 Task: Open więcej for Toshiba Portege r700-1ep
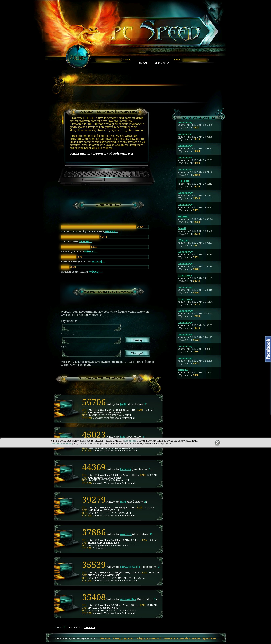tap(99, 262)
